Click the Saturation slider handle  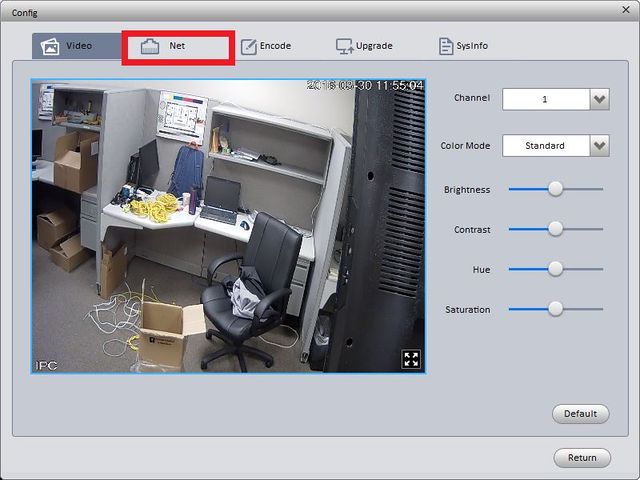555,309
